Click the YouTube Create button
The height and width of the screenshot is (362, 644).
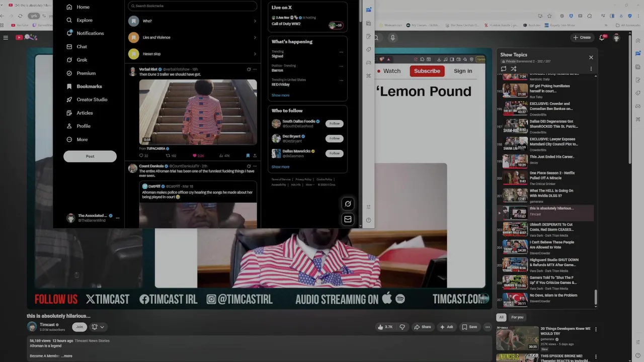point(581,37)
